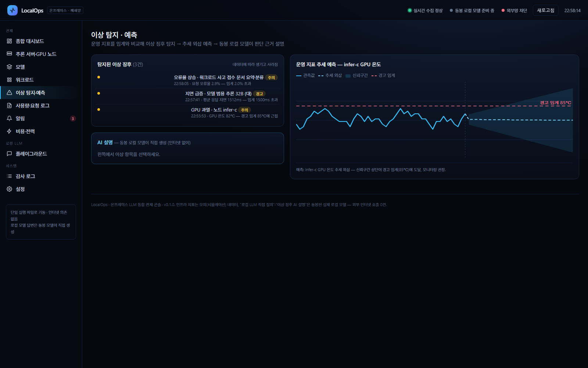The height and width of the screenshot is (368, 588).
Task: Switch to the 워크로드 menu label
Action: click(25, 80)
